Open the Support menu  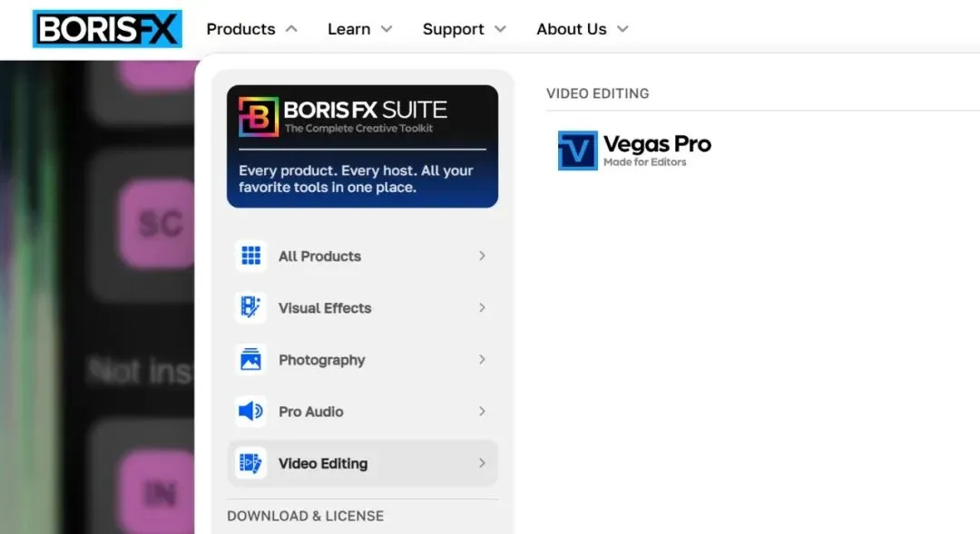[x=453, y=29]
